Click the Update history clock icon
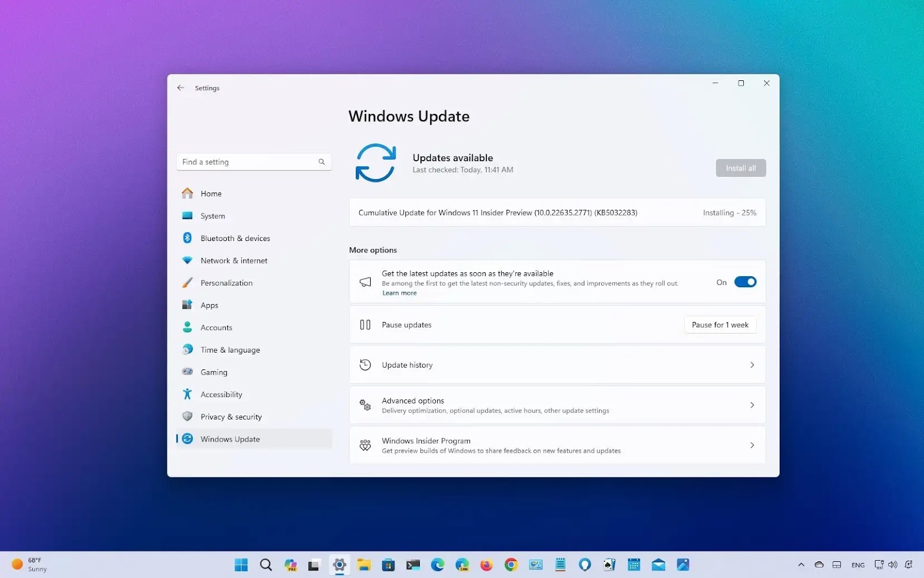This screenshot has width=924, height=578. point(365,365)
